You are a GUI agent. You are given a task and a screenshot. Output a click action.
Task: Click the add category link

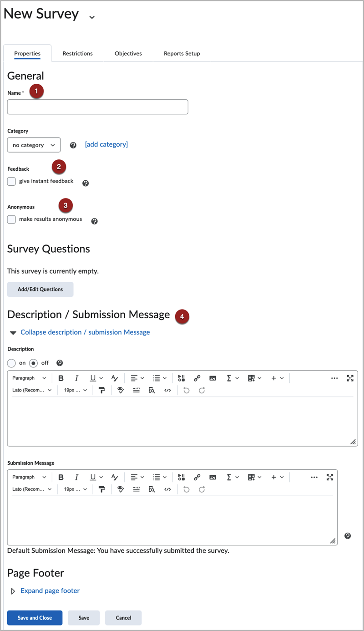(106, 144)
